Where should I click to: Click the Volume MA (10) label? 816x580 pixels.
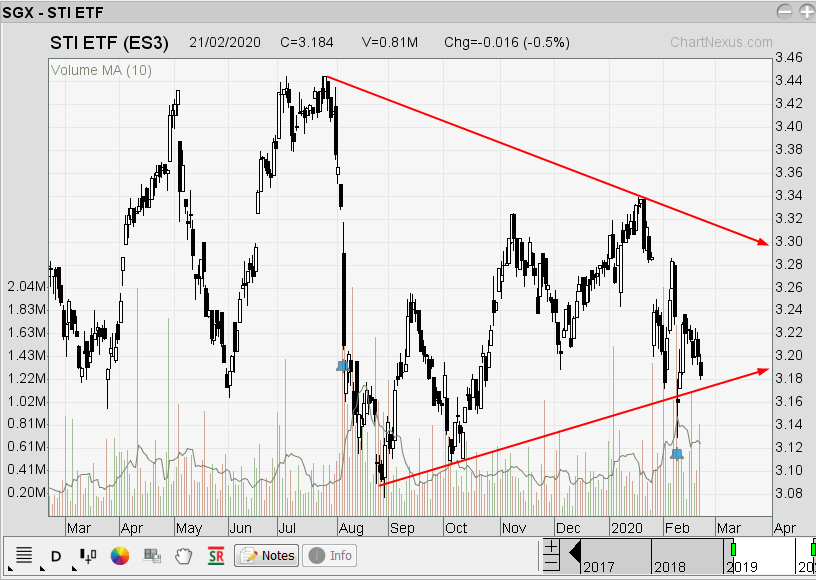(101, 70)
